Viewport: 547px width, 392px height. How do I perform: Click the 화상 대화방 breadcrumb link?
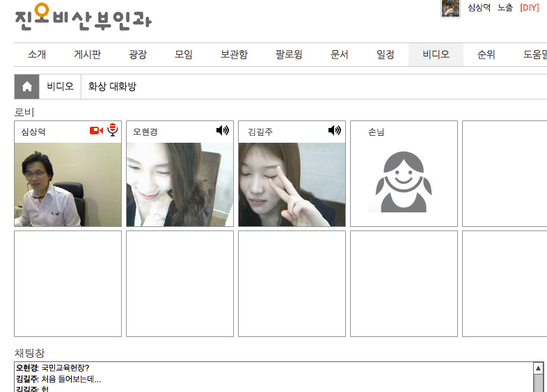(x=112, y=87)
